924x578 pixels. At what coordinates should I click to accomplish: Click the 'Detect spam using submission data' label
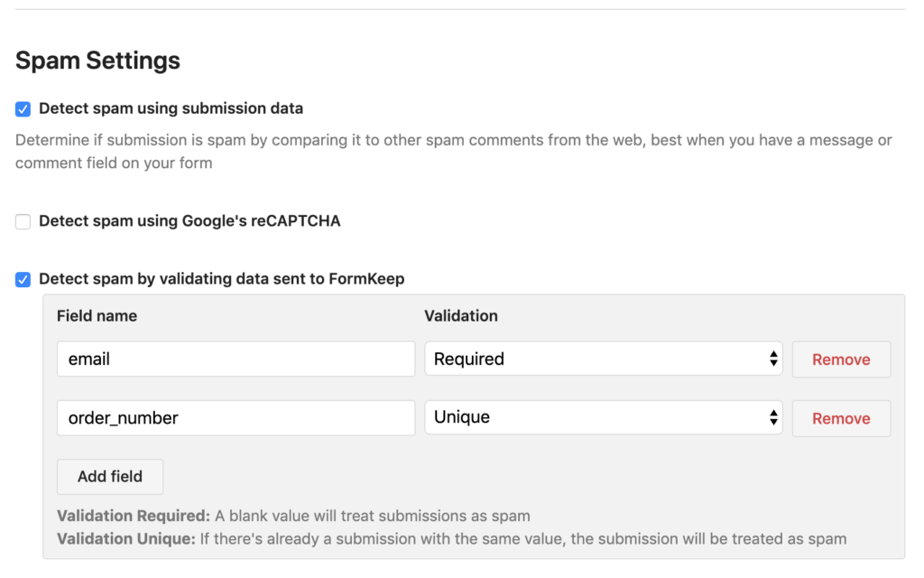(x=171, y=108)
